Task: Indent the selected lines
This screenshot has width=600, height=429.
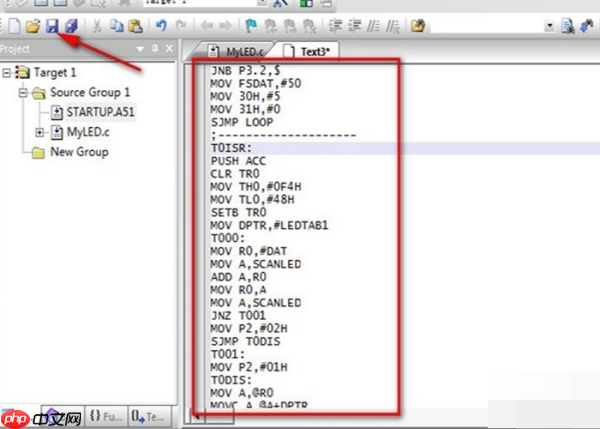Action: coord(336,26)
